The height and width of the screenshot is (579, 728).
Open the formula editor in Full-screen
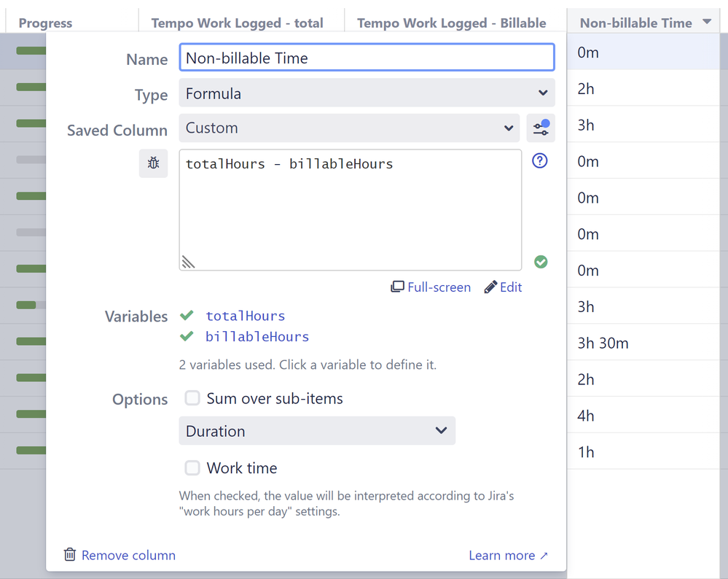[431, 287]
